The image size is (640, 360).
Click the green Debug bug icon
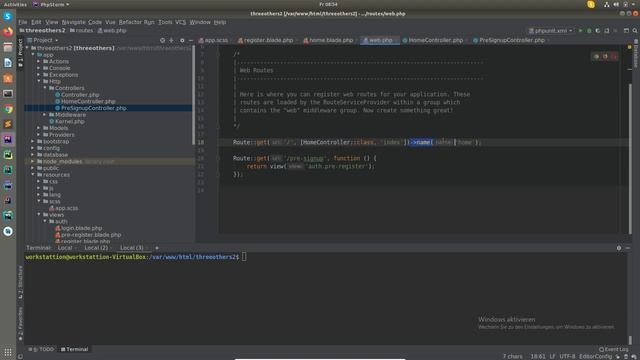pyautogui.click(x=589, y=31)
